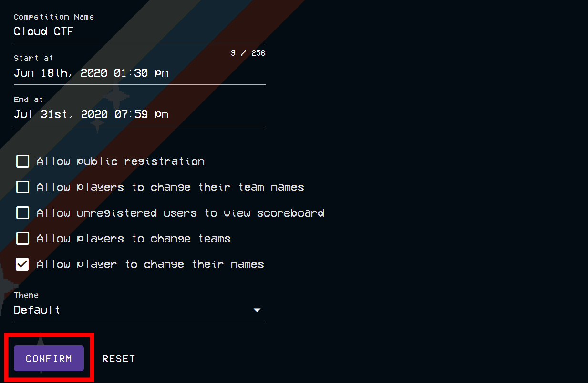The height and width of the screenshot is (383, 588).
Task: Click the checked player names checkbox checkmark
Action: (22, 264)
